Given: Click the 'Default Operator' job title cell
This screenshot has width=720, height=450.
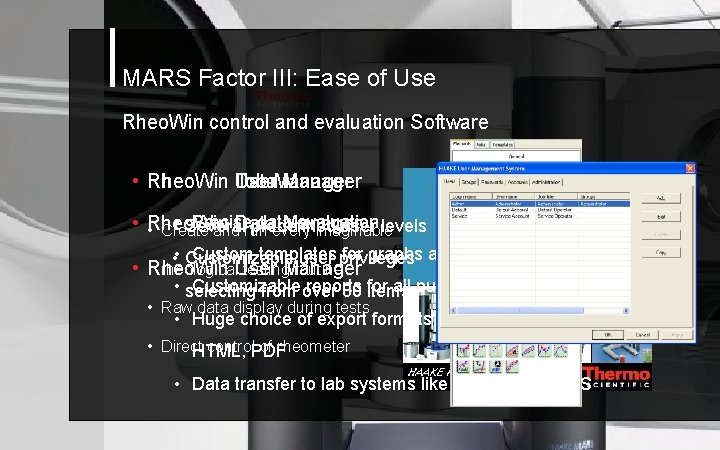Looking at the screenshot, I should pyautogui.click(x=555, y=210).
